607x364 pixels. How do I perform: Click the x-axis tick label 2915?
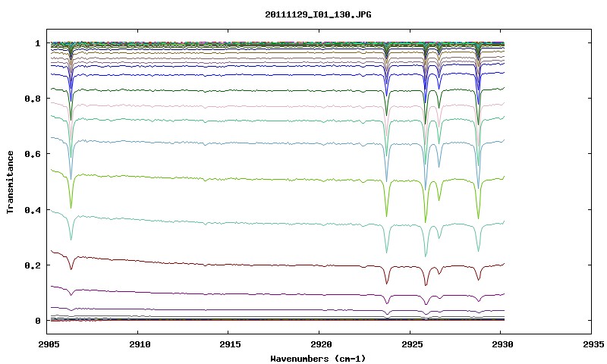click(230, 344)
